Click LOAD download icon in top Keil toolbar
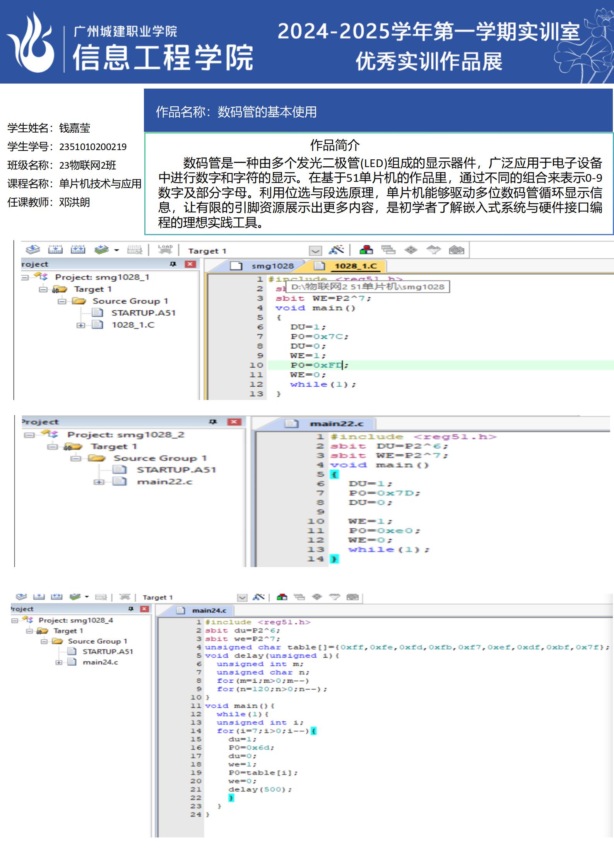This screenshot has width=614, height=868. click(165, 249)
